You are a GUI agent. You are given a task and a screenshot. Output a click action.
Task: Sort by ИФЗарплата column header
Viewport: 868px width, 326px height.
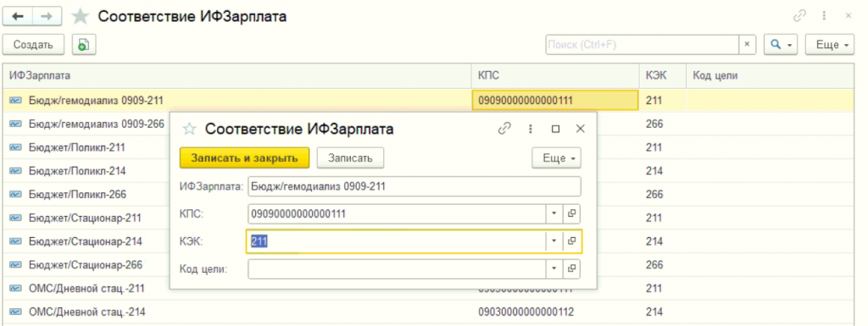point(237,76)
